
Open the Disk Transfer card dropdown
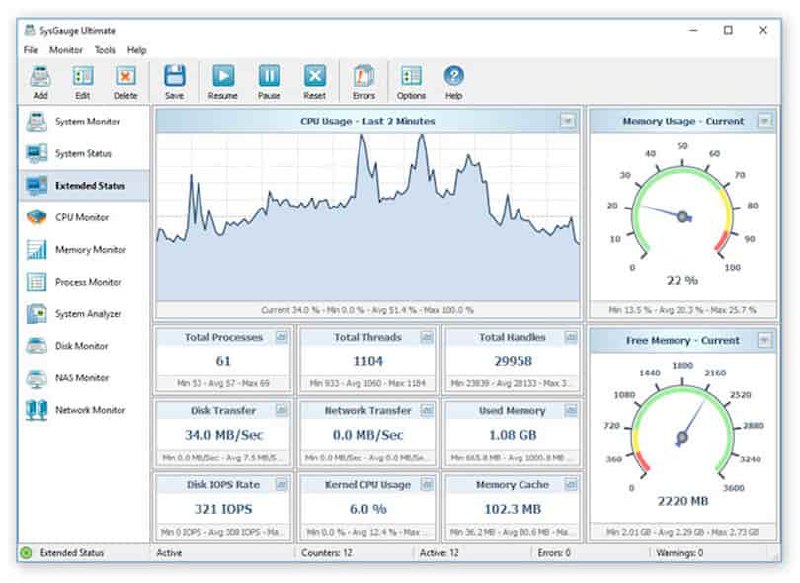(282, 410)
